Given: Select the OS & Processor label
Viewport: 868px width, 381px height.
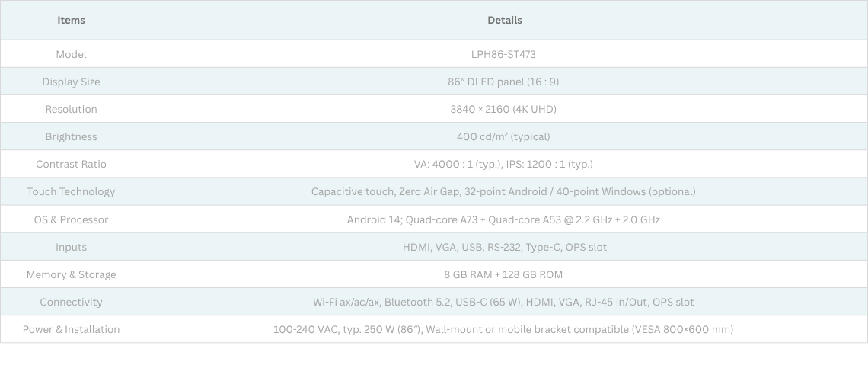Looking at the screenshot, I should tap(71, 219).
